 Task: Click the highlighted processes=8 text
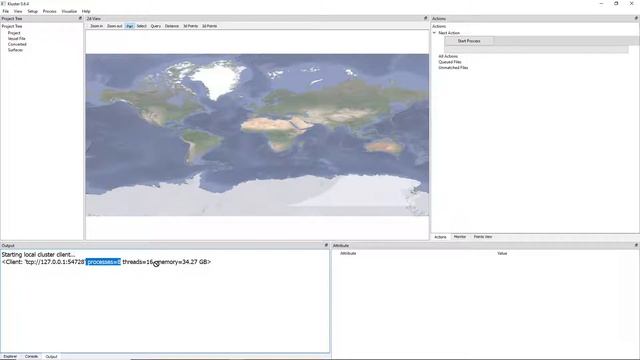(103, 262)
